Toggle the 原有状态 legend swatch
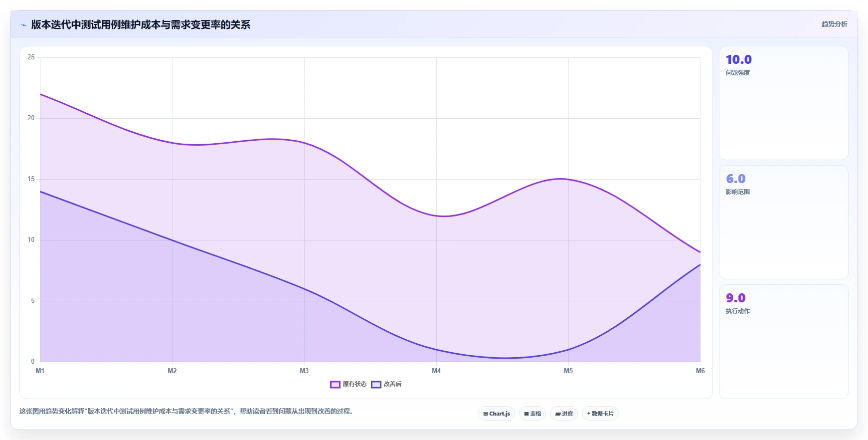The width and height of the screenshot is (868, 440). pyautogui.click(x=335, y=384)
